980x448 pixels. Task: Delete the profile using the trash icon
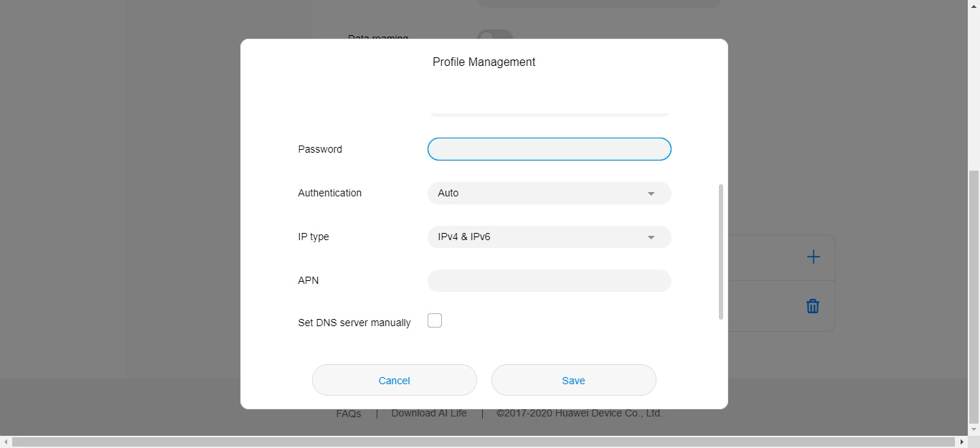tap(812, 305)
